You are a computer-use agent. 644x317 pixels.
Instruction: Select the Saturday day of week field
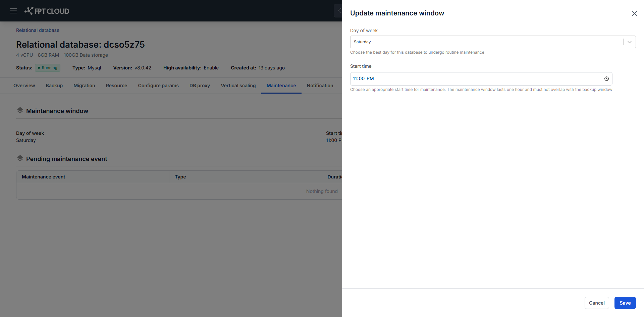(493, 42)
